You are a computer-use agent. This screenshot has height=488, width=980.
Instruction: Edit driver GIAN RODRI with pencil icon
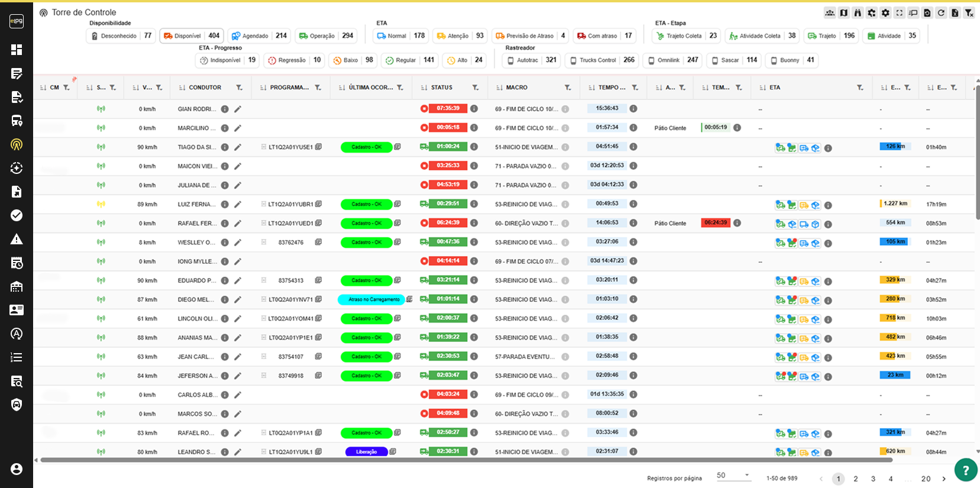pos(238,109)
